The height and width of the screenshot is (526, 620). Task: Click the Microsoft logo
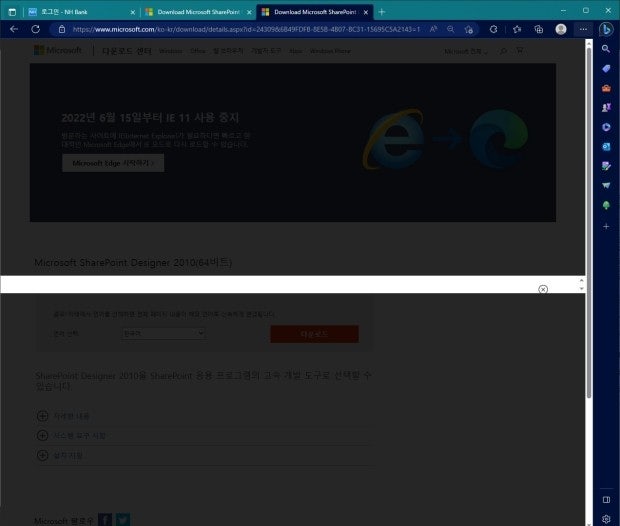pyautogui.click(x=58, y=50)
